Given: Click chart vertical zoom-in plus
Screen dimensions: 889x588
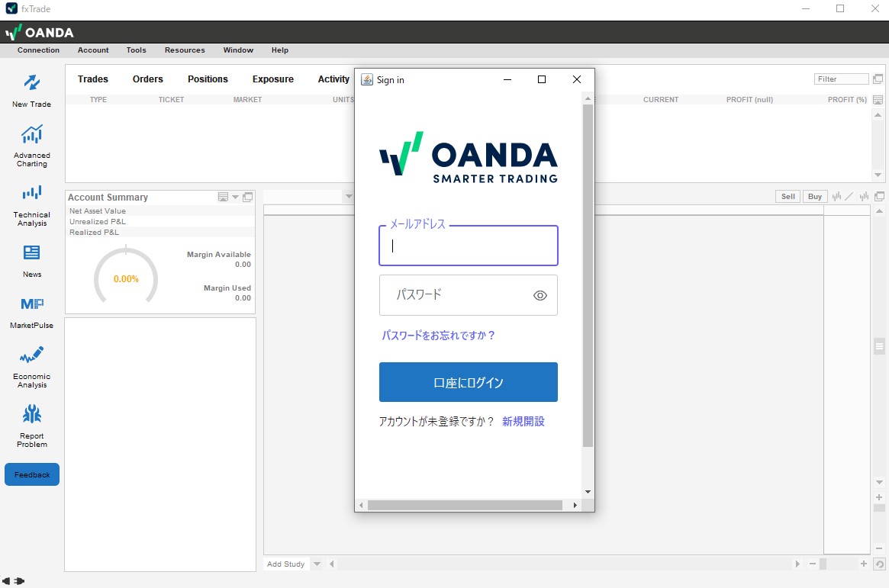Looking at the screenshot, I should click(x=879, y=497).
